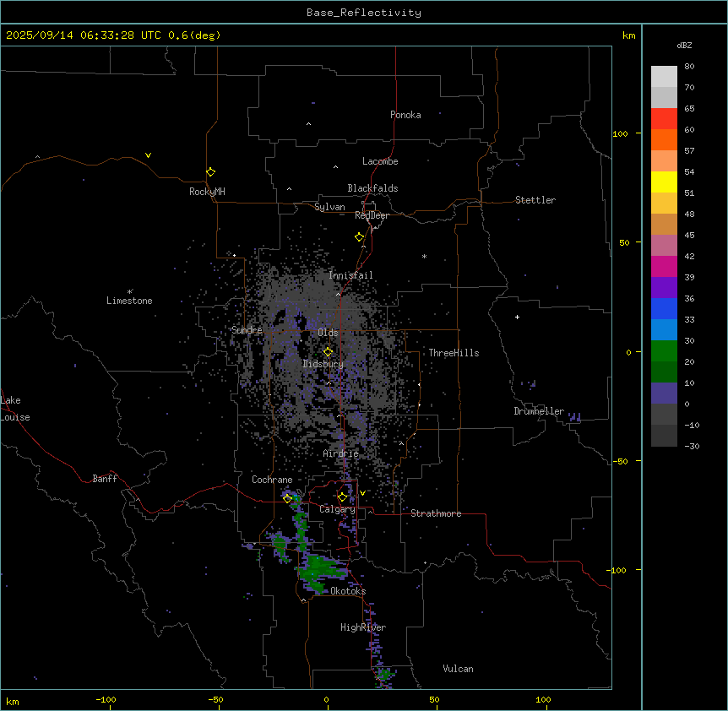
Task: Click the Didsbury label
Action: pos(323,364)
